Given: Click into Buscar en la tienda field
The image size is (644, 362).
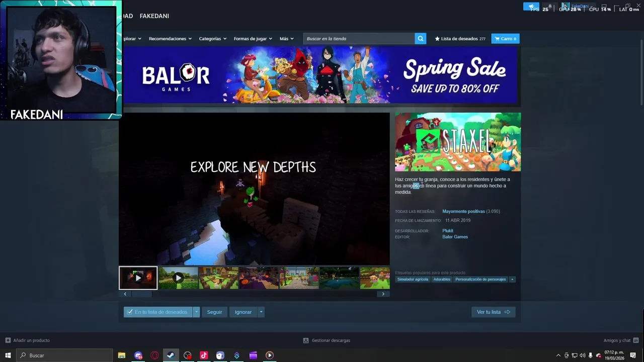Looking at the screenshot, I should pos(359,39).
